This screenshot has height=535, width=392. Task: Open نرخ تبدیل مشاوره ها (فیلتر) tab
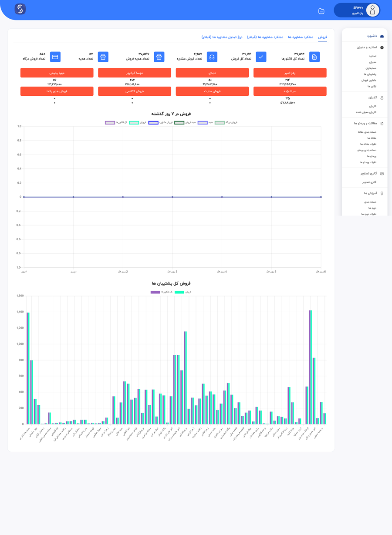[222, 37]
